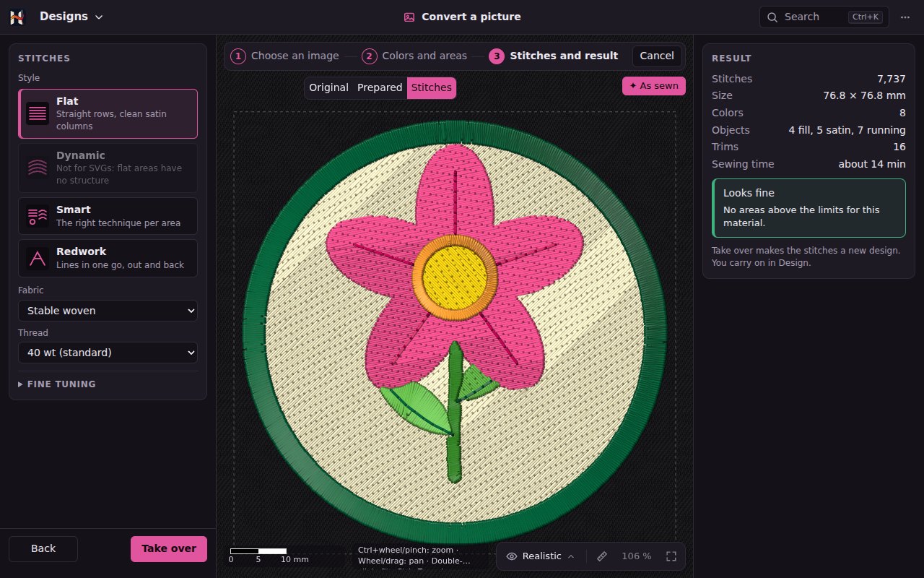Expand the Fine Tuning section

click(57, 384)
